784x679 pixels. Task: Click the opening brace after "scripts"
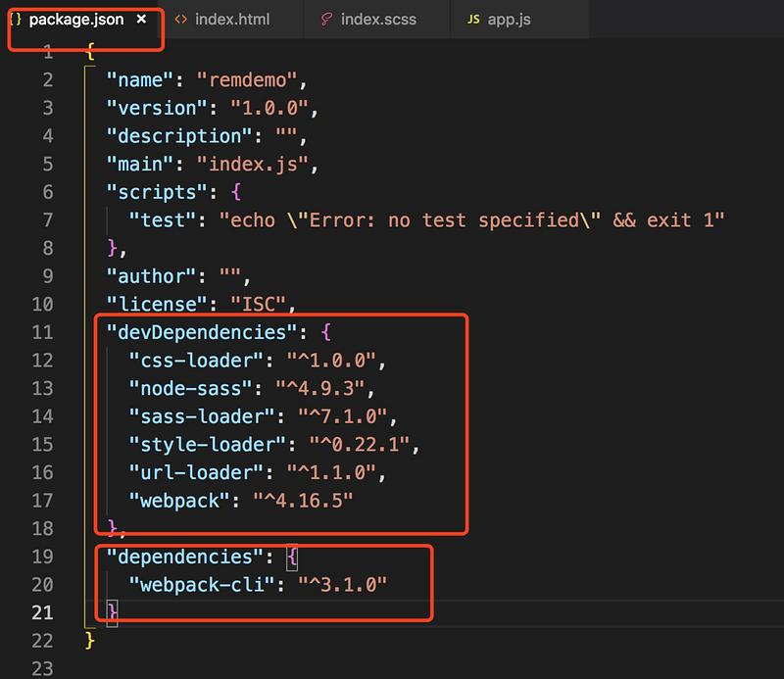coord(236,191)
